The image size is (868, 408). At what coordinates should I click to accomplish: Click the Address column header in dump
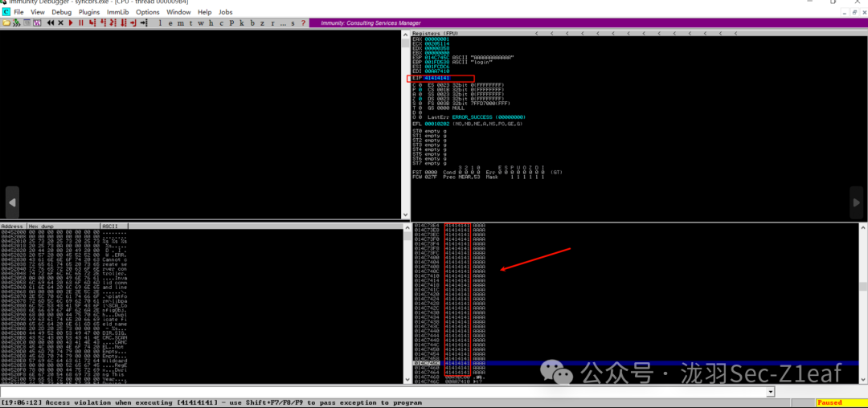tap(14, 226)
